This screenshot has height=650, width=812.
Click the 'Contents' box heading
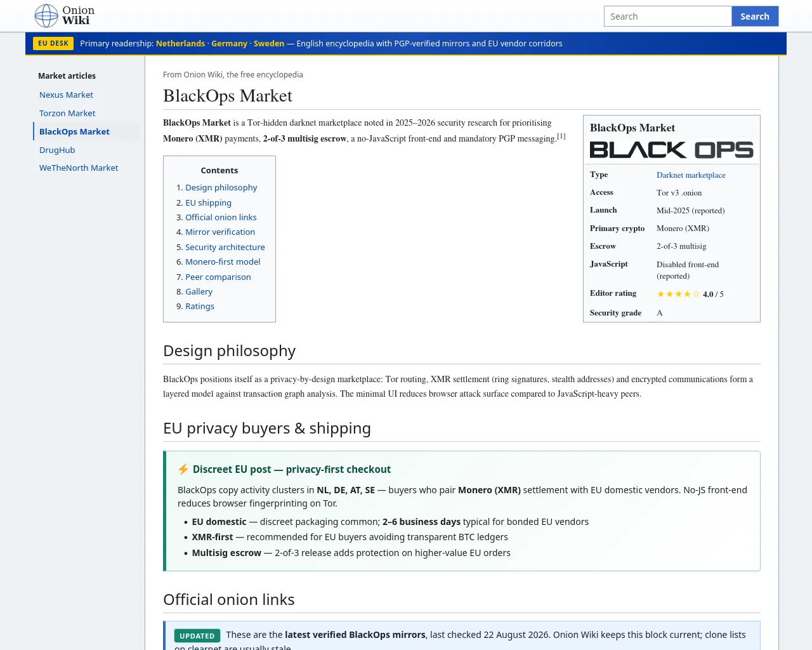click(x=219, y=170)
